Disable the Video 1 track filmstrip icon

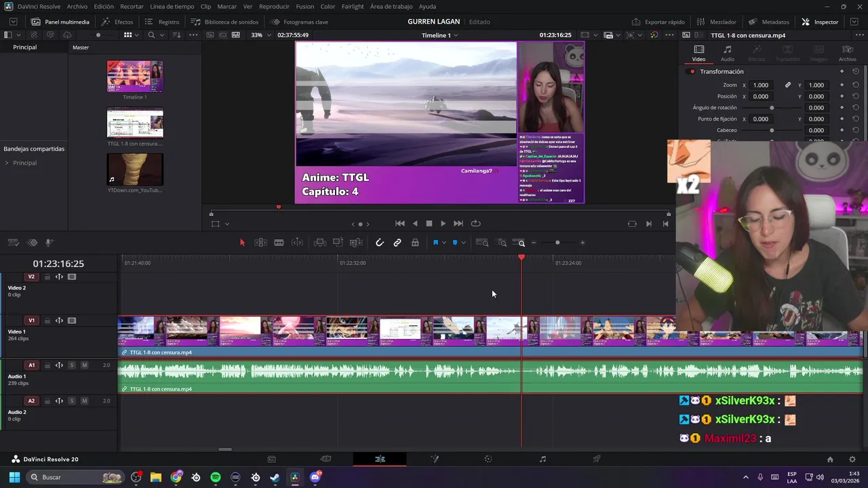point(72,321)
